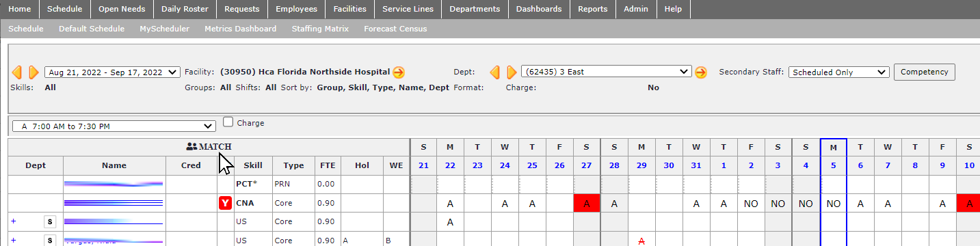Click the NO cell on Monday the 5th

833,204
